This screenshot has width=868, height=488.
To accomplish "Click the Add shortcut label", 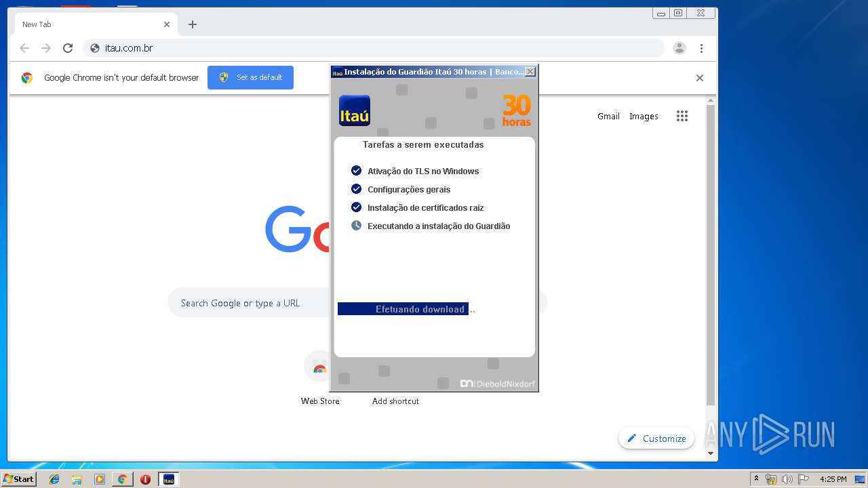I will [x=395, y=401].
